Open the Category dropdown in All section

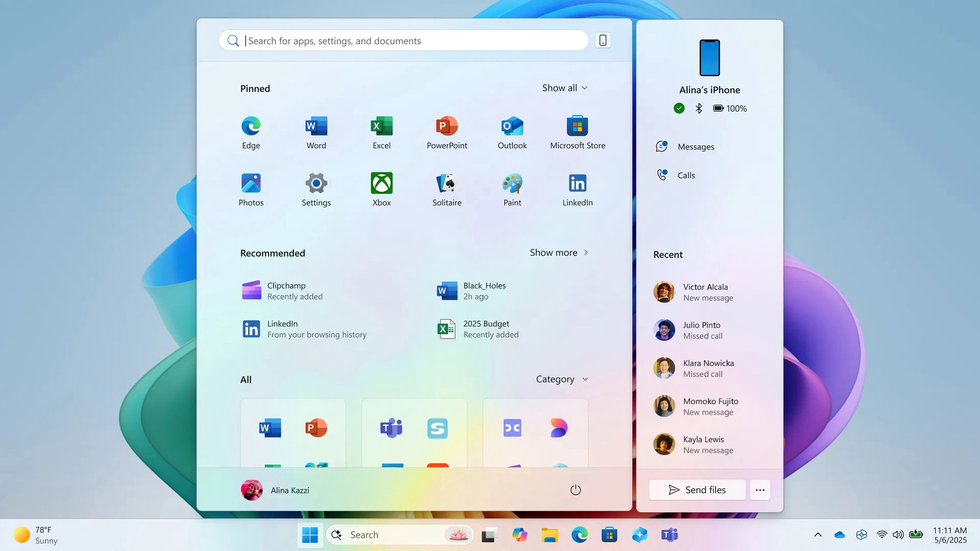point(561,379)
